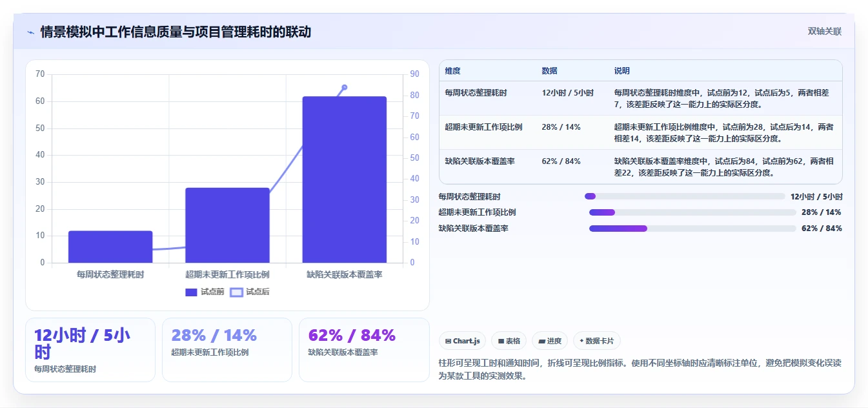Click description of 缺陷关联版本覆盖率 row
Image resolution: width=868 pixels, height=408 pixels.
tap(723, 167)
